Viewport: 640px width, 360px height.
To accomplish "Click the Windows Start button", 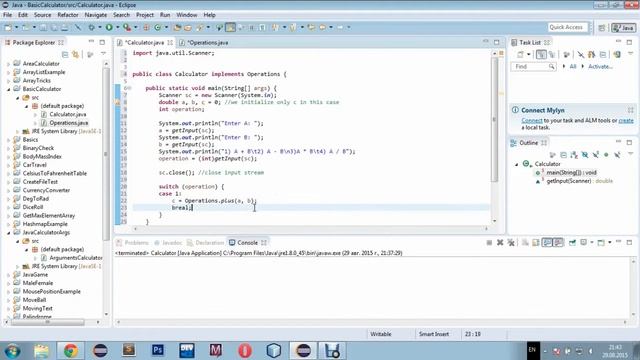I will [x=13, y=351].
